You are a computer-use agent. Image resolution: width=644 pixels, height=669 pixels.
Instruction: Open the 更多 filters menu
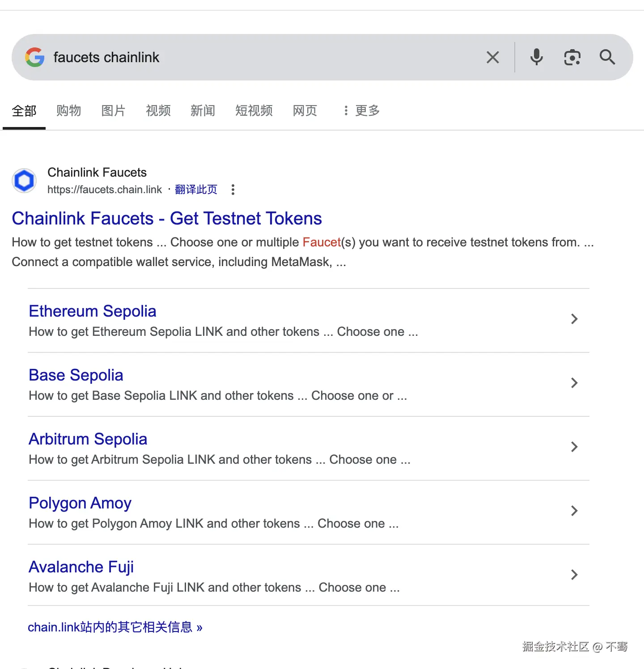361,110
